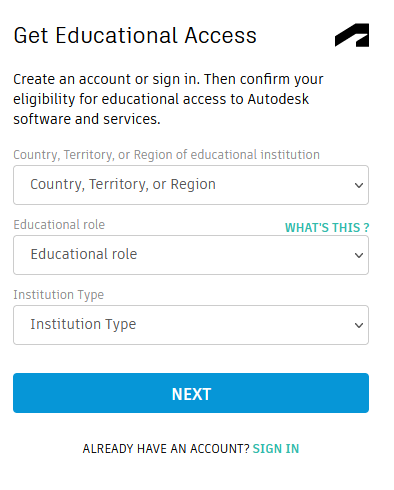Click the Get Educational Access heading

coord(135,35)
